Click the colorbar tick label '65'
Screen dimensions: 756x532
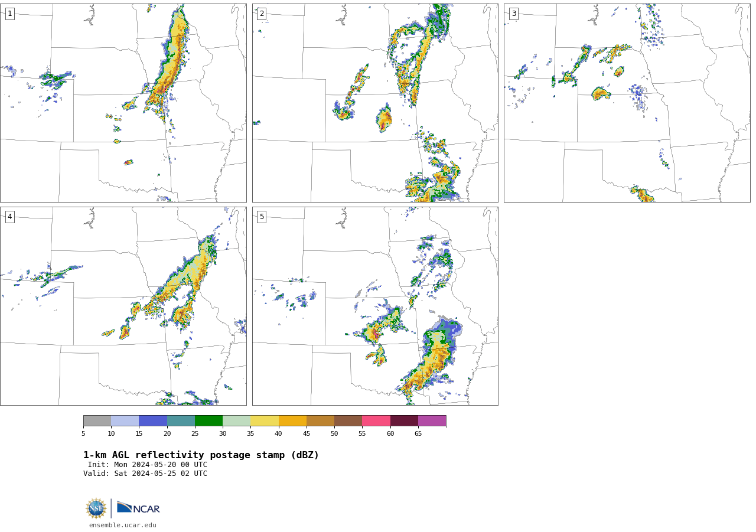point(418,434)
